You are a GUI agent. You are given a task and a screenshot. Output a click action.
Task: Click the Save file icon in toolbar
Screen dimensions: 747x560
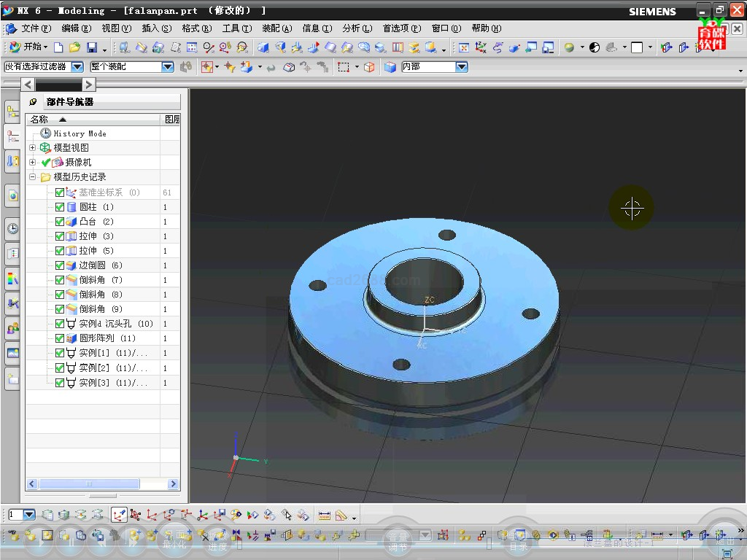point(92,47)
